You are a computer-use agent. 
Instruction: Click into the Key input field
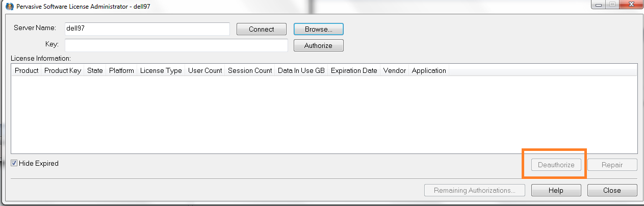(176, 45)
